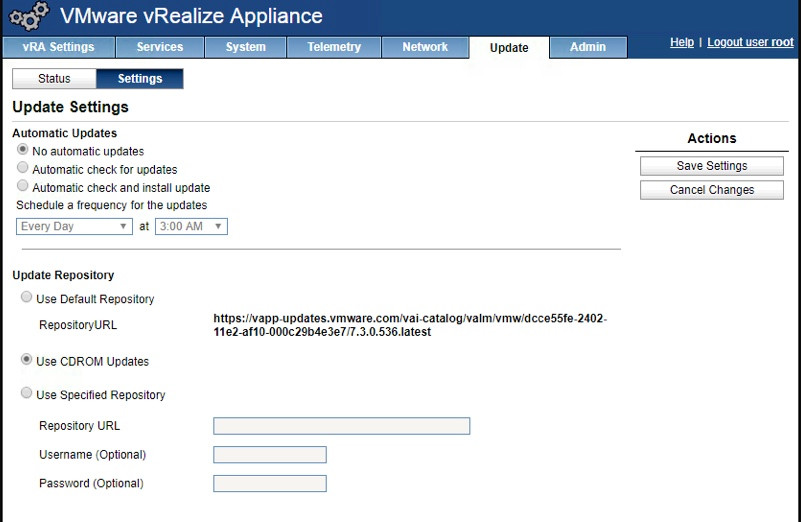The height and width of the screenshot is (522, 801).
Task: Focus the Repository URL input field
Action: coord(342,426)
